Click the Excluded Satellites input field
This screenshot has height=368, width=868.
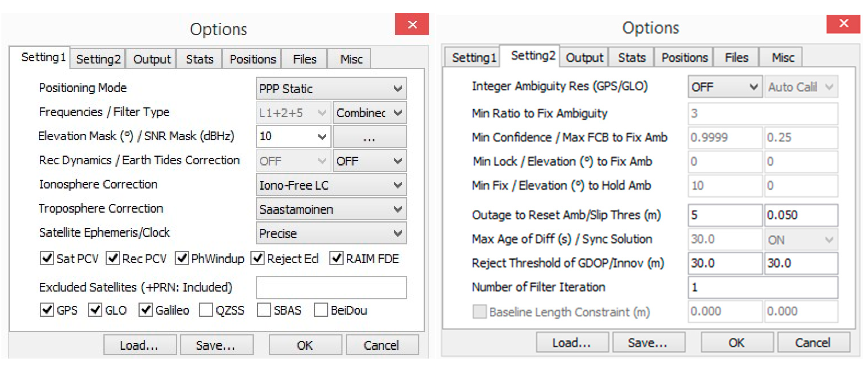coord(331,288)
